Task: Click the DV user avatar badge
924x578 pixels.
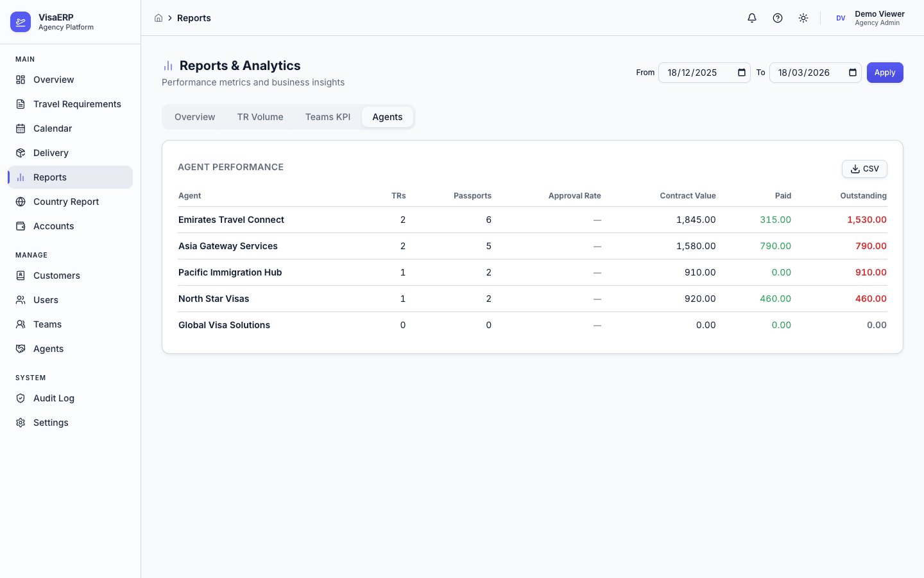Action: pyautogui.click(x=841, y=18)
